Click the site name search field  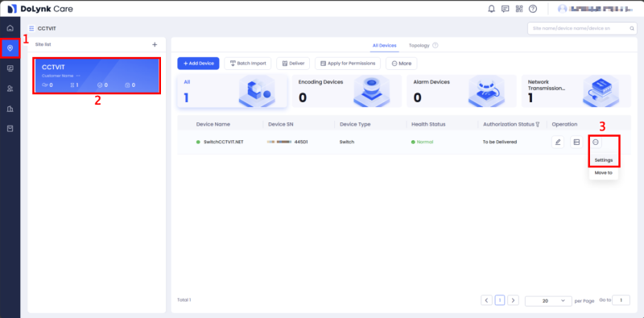tap(582, 29)
